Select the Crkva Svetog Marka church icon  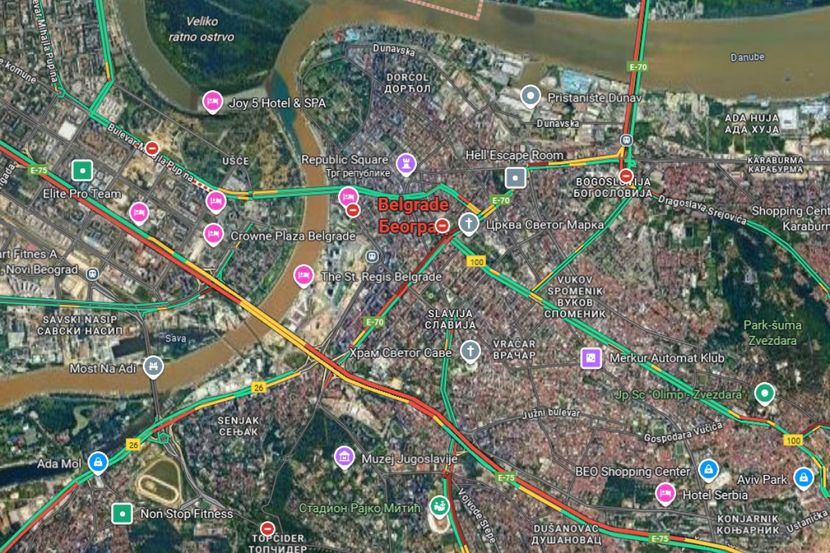[x=468, y=224]
